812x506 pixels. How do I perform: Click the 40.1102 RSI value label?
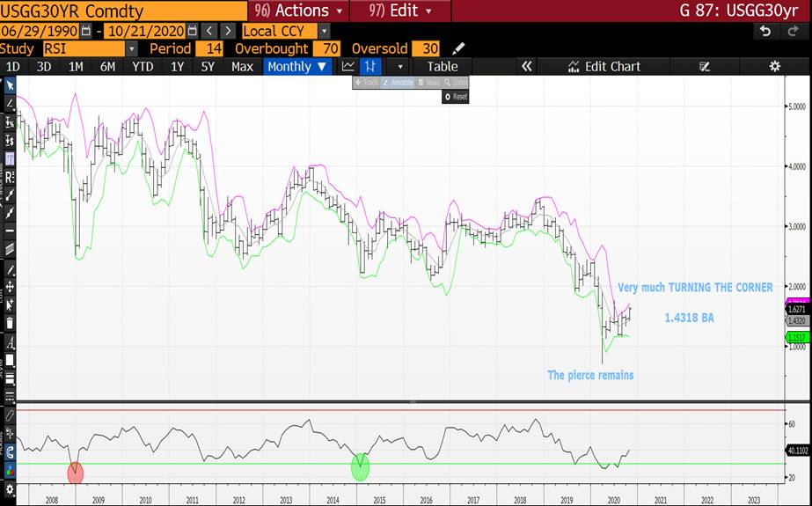(x=798, y=451)
